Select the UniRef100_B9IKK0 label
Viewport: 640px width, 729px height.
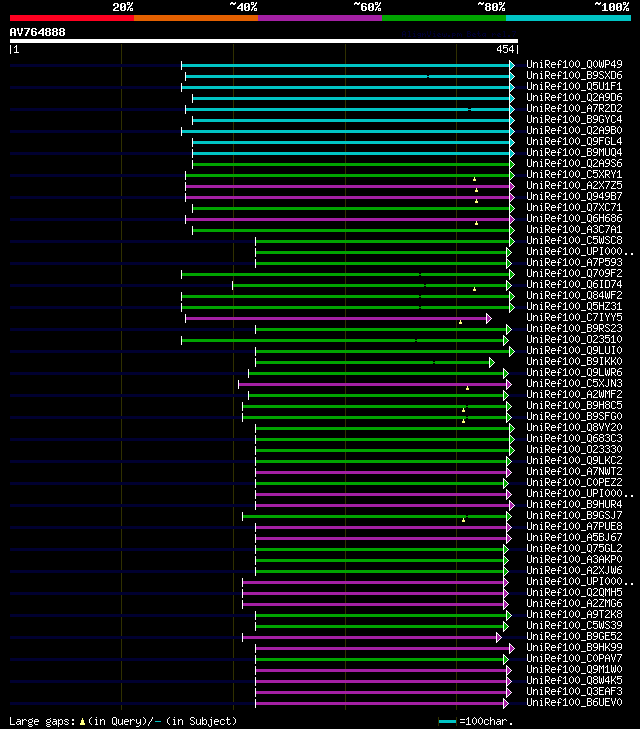pyautogui.click(x=574, y=361)
